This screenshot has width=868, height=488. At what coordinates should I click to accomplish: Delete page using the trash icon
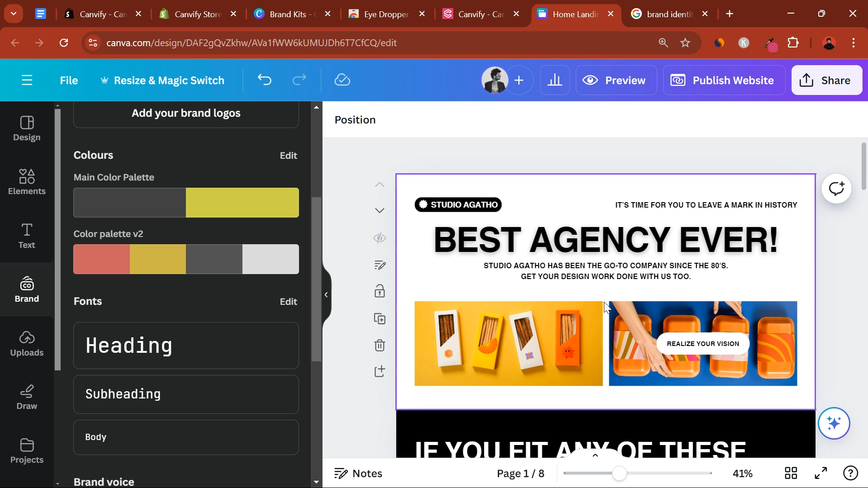pos(379,346)
